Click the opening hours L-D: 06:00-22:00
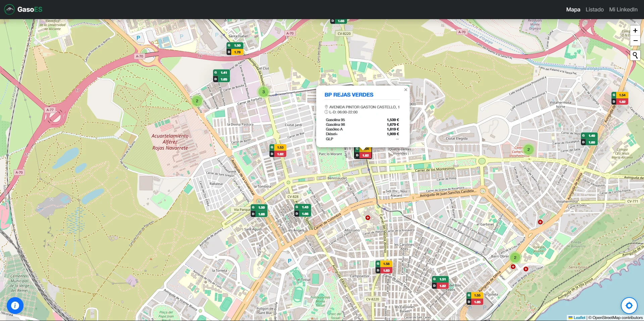The image size is (644, 321). point(343,112)
